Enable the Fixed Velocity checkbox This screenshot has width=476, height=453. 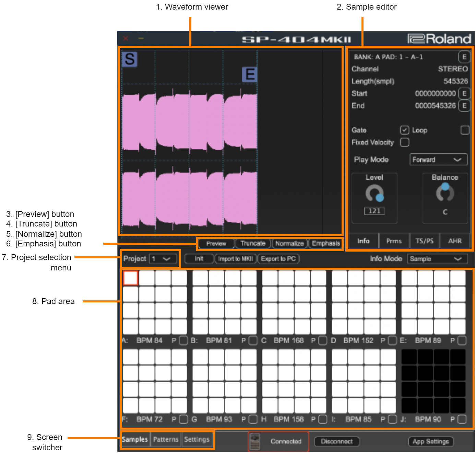pyautogui.click(x=405, y=142)
